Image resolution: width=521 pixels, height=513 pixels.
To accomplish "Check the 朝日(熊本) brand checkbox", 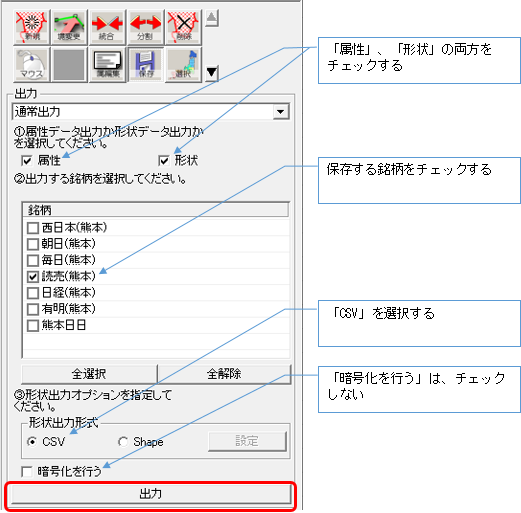I will click(x=33, y=244).
